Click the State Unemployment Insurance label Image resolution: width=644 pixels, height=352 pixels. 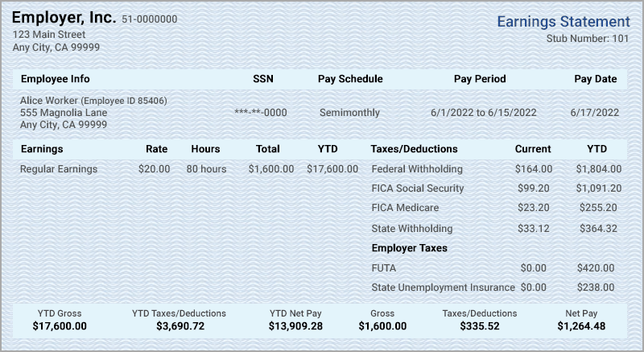[x=443, y=288]
